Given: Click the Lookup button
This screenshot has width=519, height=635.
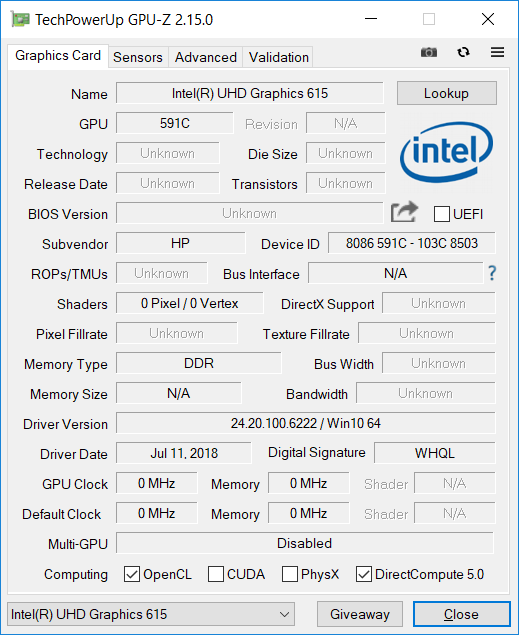Looking at the screenshot, I should 447,93.
